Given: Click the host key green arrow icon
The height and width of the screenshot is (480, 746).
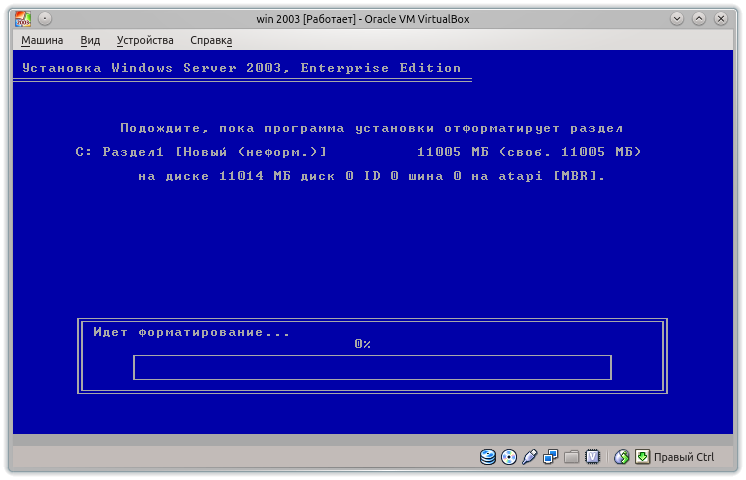Looking at the screenshot, I should coord(642,457).
